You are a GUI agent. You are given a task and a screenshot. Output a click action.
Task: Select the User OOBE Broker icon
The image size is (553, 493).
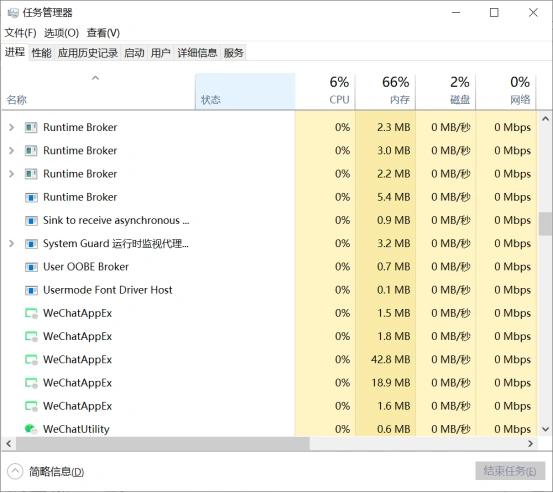[31, 267]
